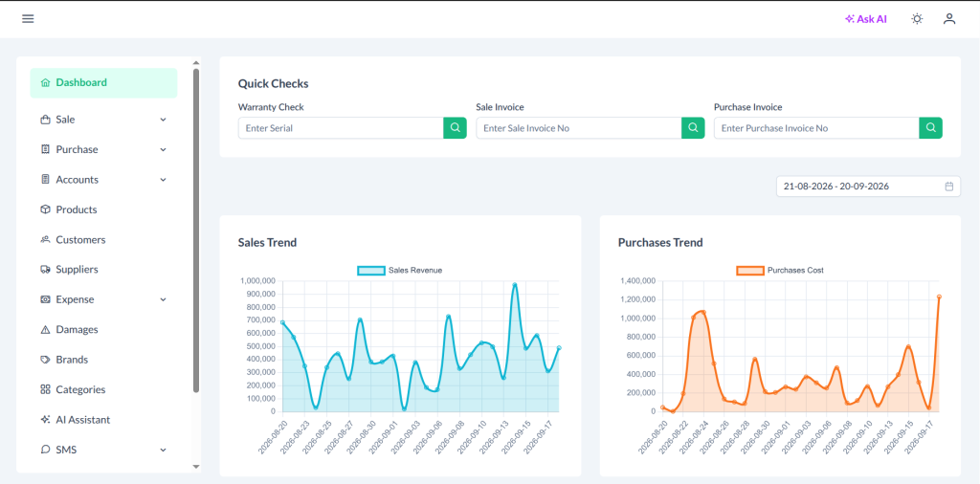This screenshot has width=980, height=484.
Task: Click the SMS chat bubble icon
Action: pos(45,450)
